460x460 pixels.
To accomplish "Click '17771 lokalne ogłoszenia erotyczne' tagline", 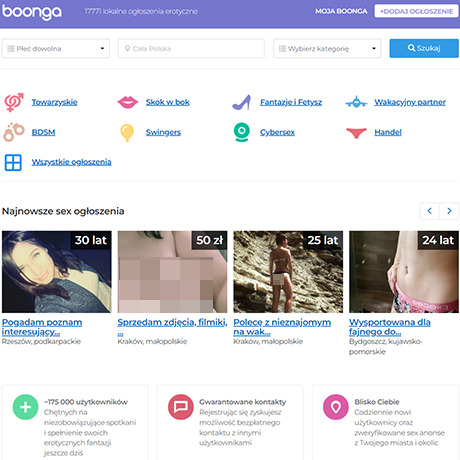I will click(141, 11).
